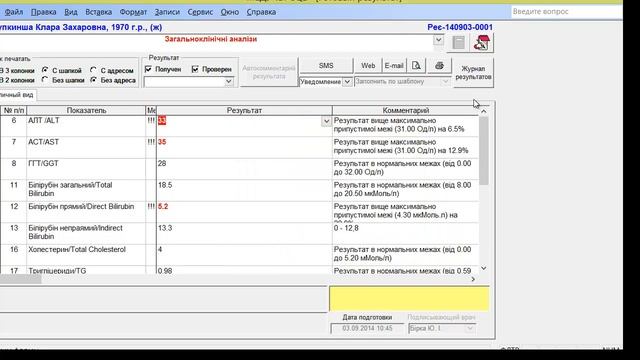640x360 pixels.
Task: Click the yellow comment box
Action: (x=409, y=299)
